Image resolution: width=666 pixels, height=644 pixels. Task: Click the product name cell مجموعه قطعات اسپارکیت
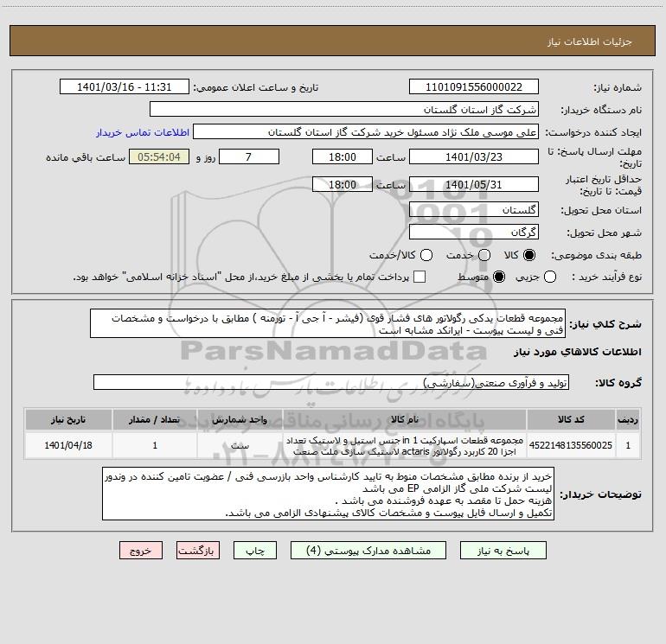click(405, 445)
